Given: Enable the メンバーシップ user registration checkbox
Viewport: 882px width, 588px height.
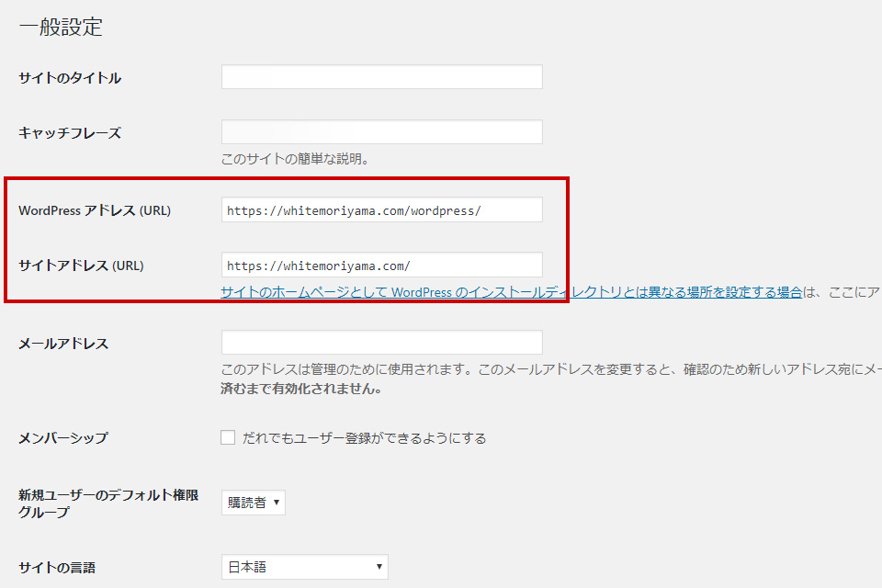Looking at the screenshot, I should 228,438.
